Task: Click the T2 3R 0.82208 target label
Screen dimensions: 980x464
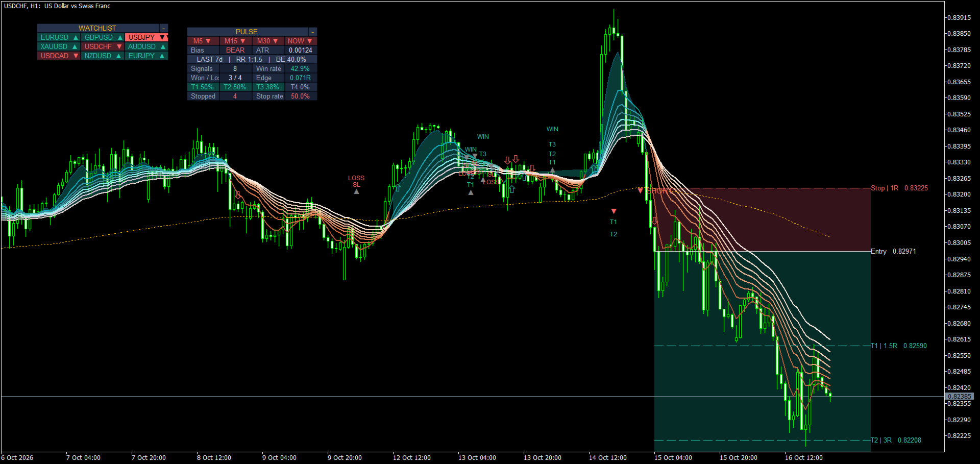Action: coord(896,441)
